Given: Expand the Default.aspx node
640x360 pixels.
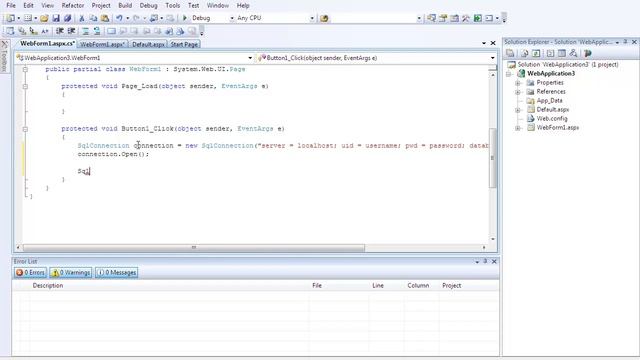Looking at the screenshot, I should pyautogui.click(x=518, y=110).
